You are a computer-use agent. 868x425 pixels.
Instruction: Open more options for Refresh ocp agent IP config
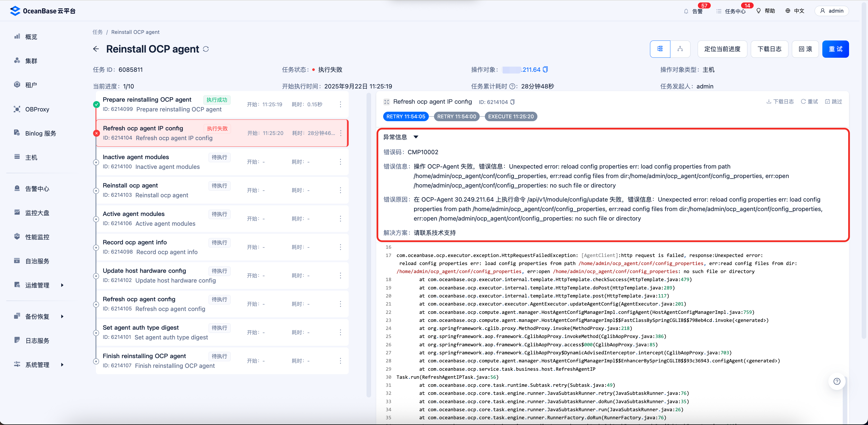tap(341, 133)
